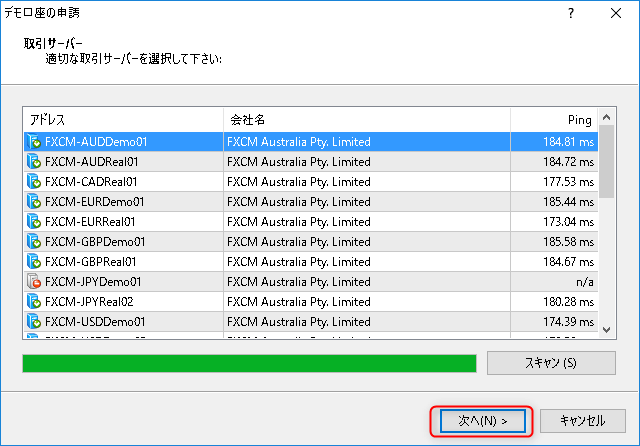Click the 184.72 ms ping value

(568, 162)
